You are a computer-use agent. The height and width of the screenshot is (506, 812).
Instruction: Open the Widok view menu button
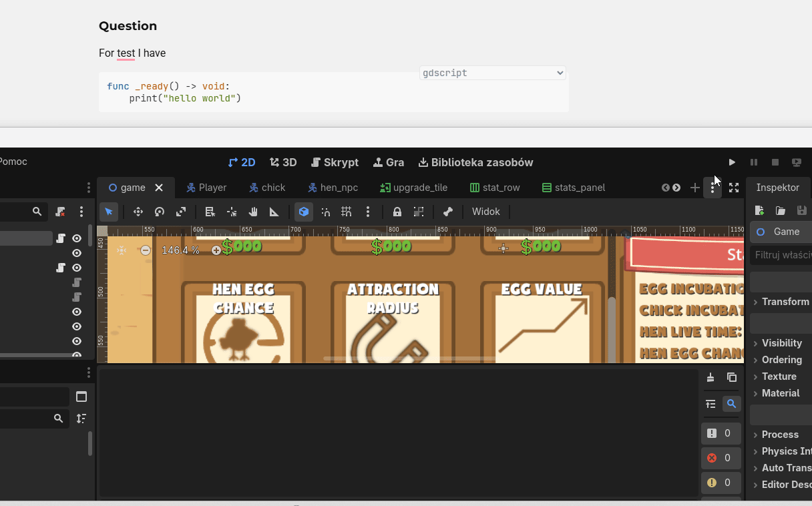(485, 212)
